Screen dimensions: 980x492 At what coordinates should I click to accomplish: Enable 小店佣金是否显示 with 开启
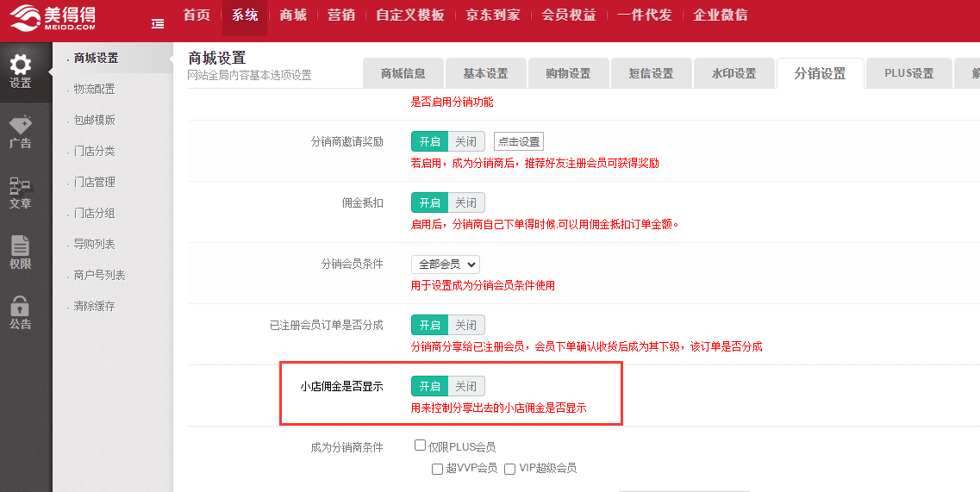click(x=430, y=386)
